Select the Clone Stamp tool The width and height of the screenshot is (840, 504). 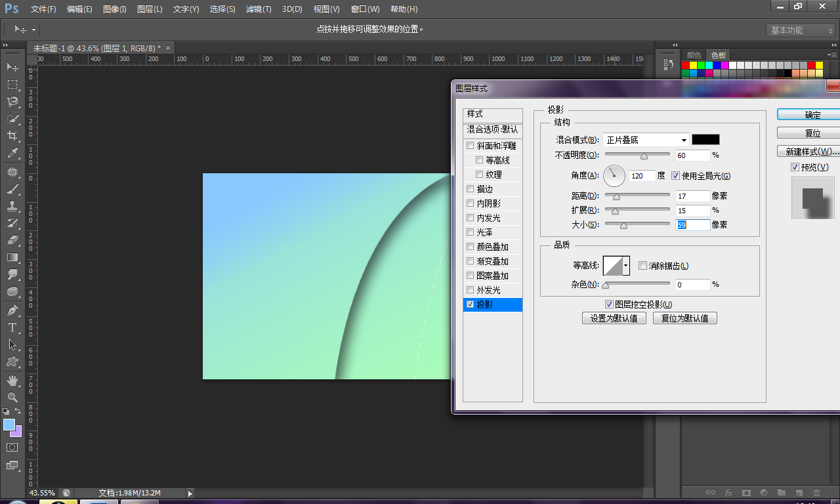pyautogui.click(x=12, y=206)
